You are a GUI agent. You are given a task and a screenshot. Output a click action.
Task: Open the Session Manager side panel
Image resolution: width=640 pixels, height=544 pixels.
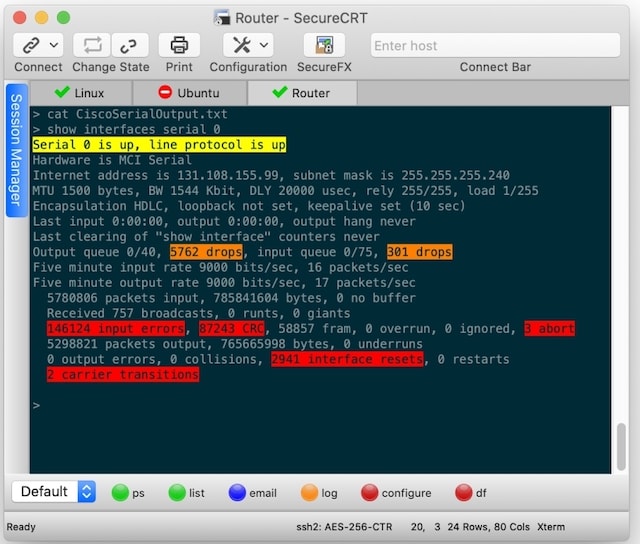point(16,150)
